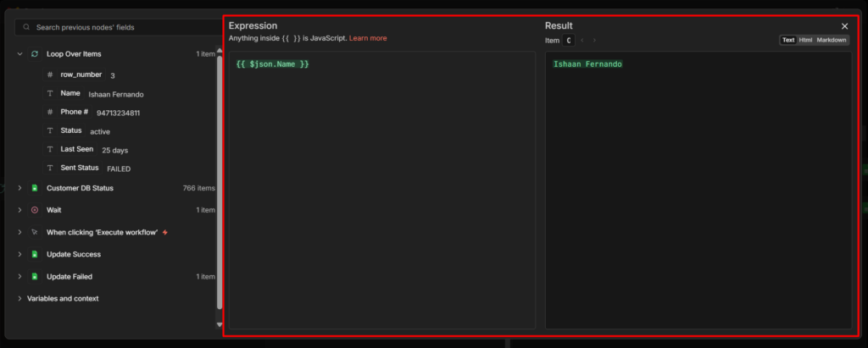Image resolution: width=868 pixels, height=348 pixels.
Task: Click the text type icon beside Last Seen
Action: [50, 149]
